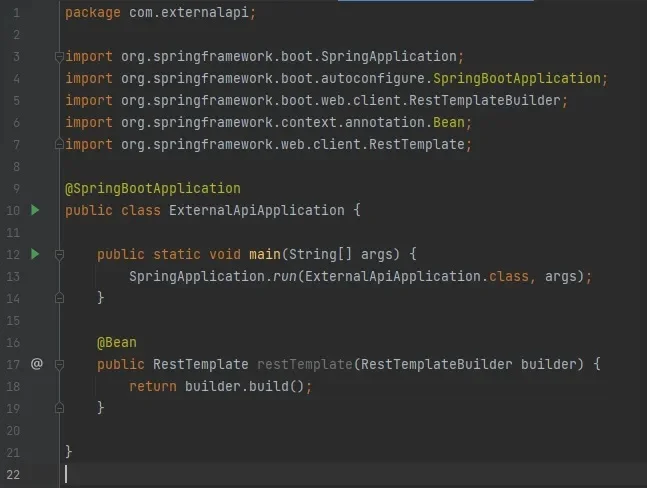This screenshot has width=647, height=488.
Task: Click the package name com.externalapi
Action: click(x=189, y=12)
